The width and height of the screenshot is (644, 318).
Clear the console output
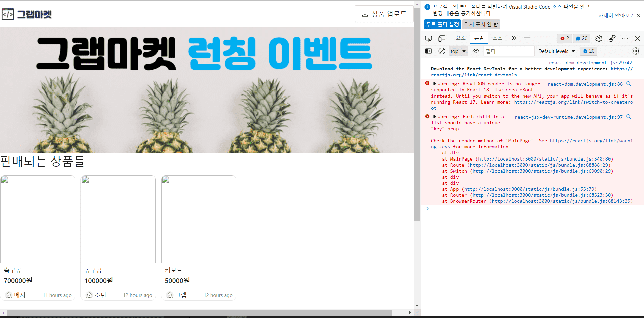(442, 51)
